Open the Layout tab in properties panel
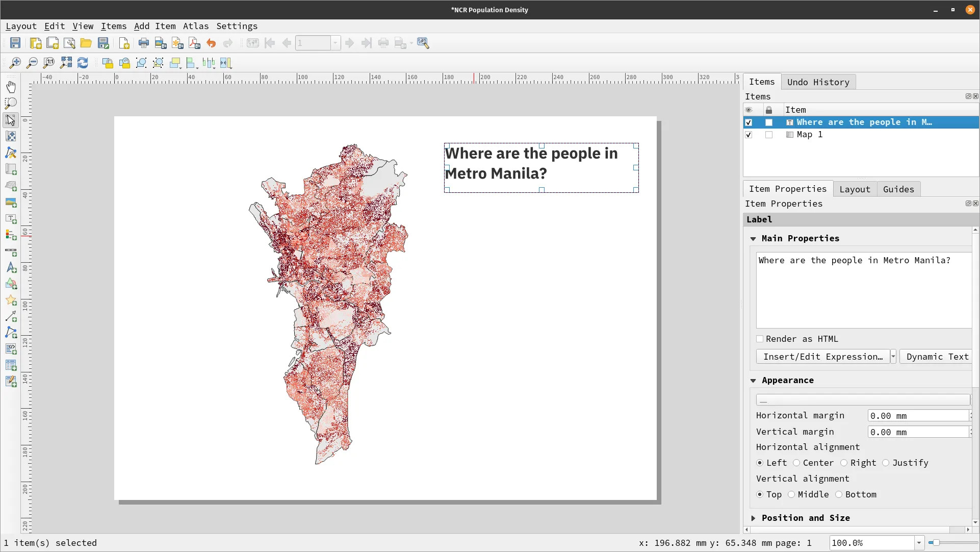 click(x=854, y=189)
